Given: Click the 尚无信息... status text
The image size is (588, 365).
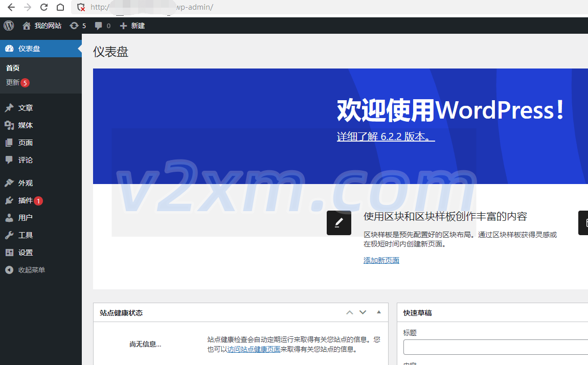Looking at the screenshot, I should tap(145, 344).
